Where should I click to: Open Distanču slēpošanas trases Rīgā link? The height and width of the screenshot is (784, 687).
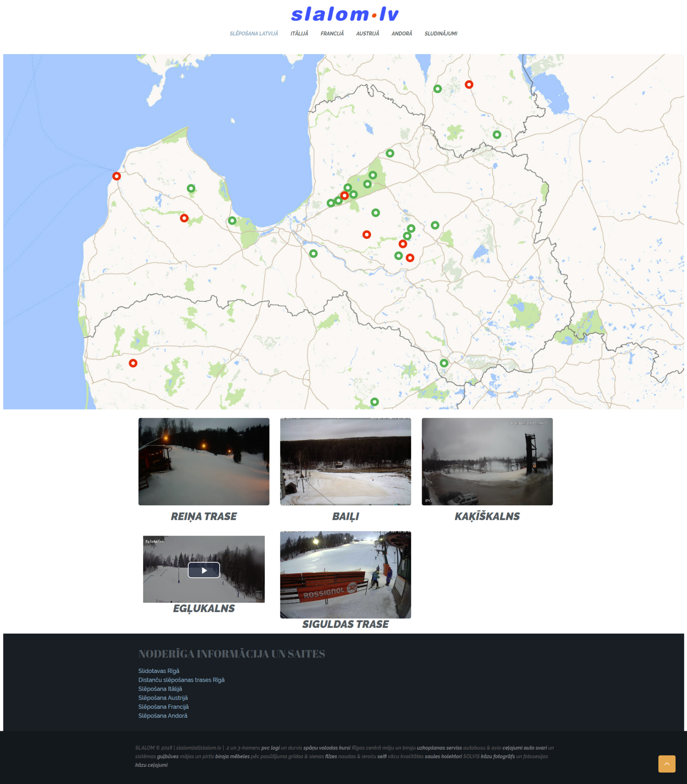point(181,679)
